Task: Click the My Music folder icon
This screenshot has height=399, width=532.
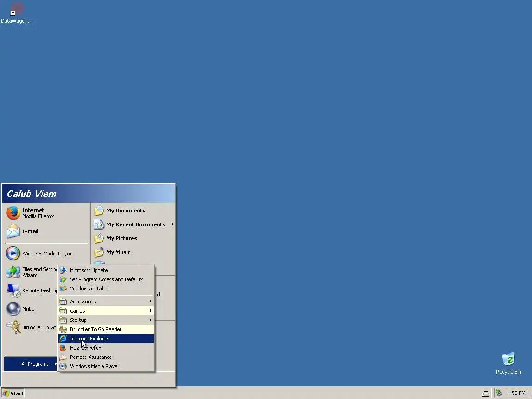Action: (99, 252)
